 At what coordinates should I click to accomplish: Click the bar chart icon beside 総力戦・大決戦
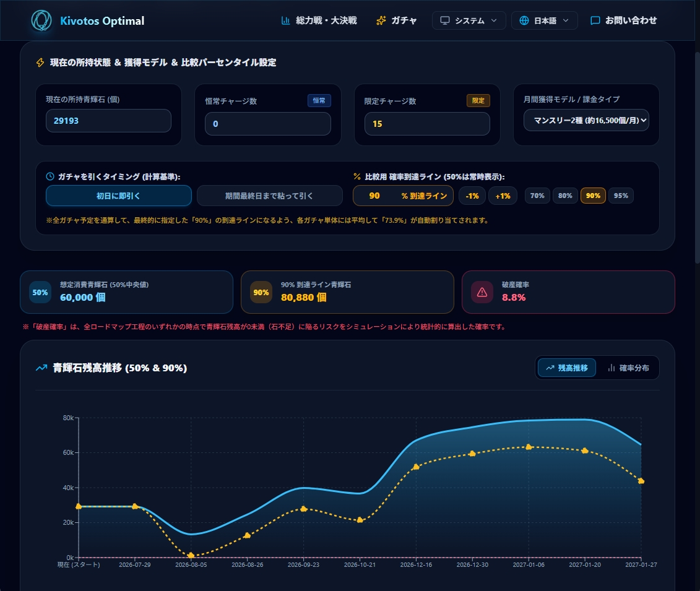coord(286,20)
